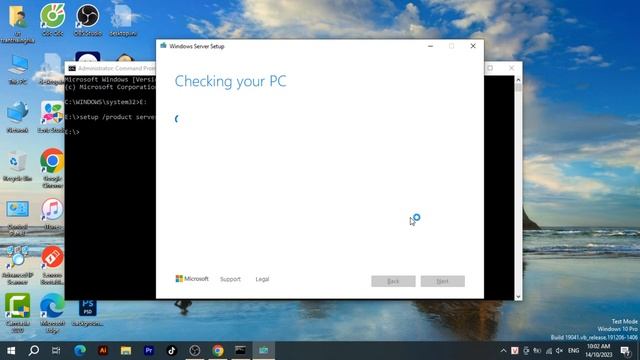Screen dimensions: 640x360
Task: Click the red V antivirus tray icon
Action: point(515,351)
